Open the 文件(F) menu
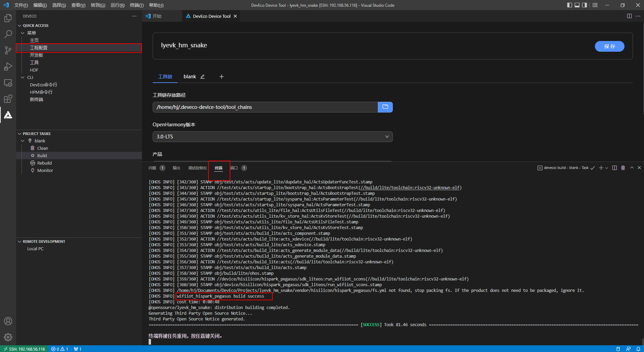Screen dimensions: 644x352 tap(21, 5)
